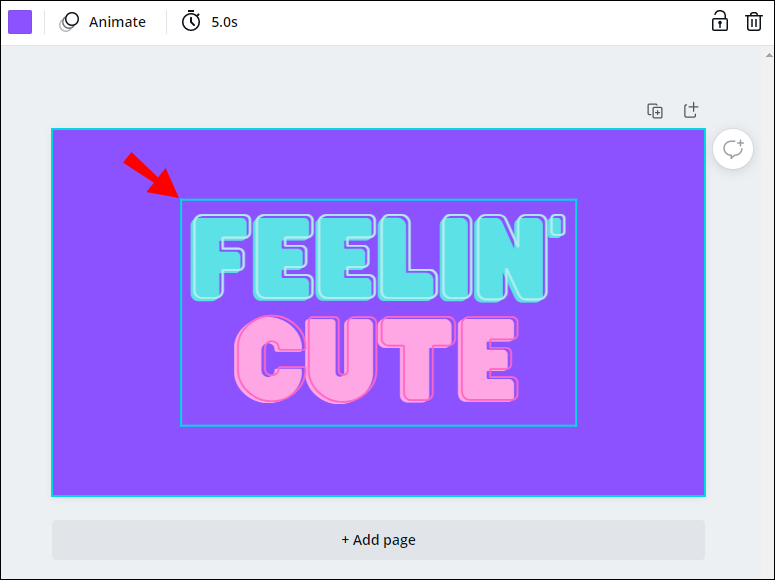Viewport: 775px width, 580px height.
Task: Click the red arrow annotation
Action: coord(151,175)
